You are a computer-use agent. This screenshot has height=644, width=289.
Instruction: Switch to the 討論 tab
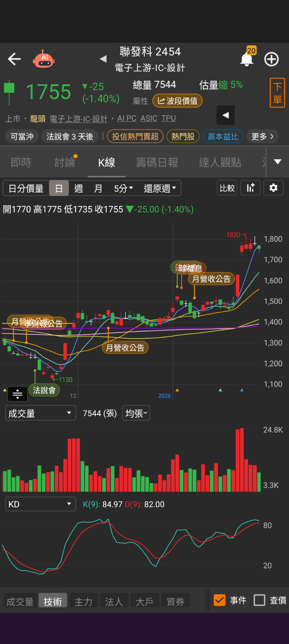[x=65, y=163]
